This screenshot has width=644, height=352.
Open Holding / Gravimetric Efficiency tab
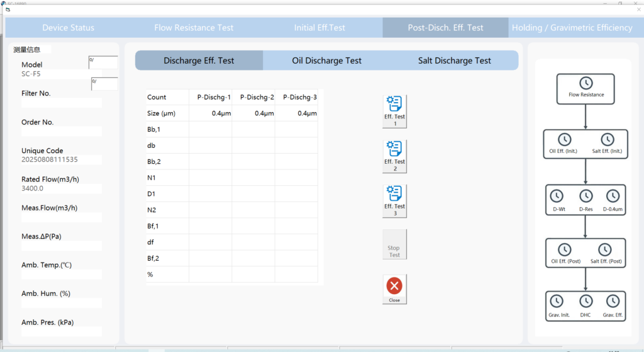pos(572,28)
